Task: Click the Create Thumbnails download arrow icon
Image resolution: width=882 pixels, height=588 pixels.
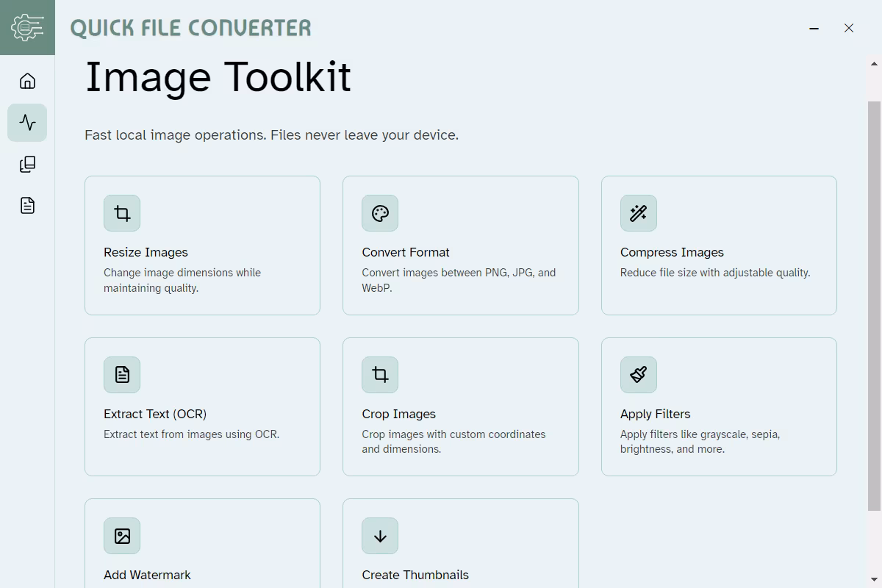Action: 379,536
